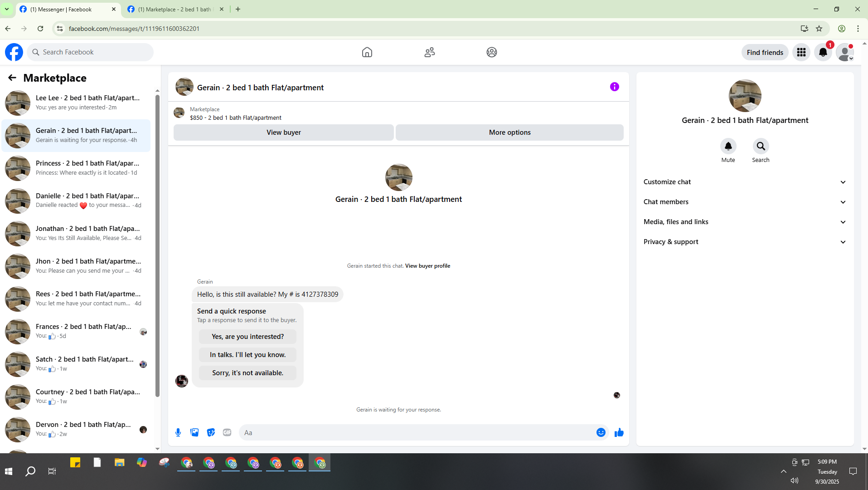
Task: Reload the page in the browser
Action: pos(40,29)
